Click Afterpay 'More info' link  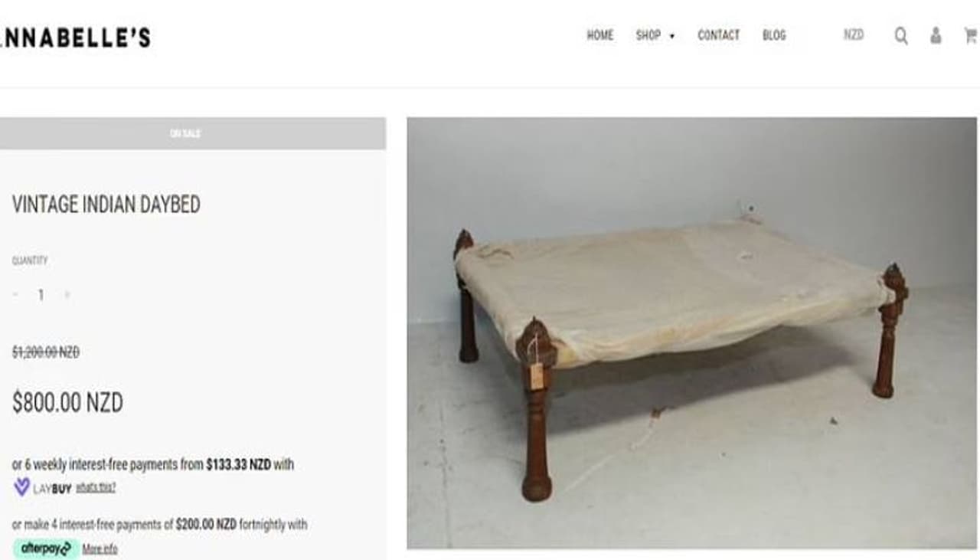pos(100,549)
